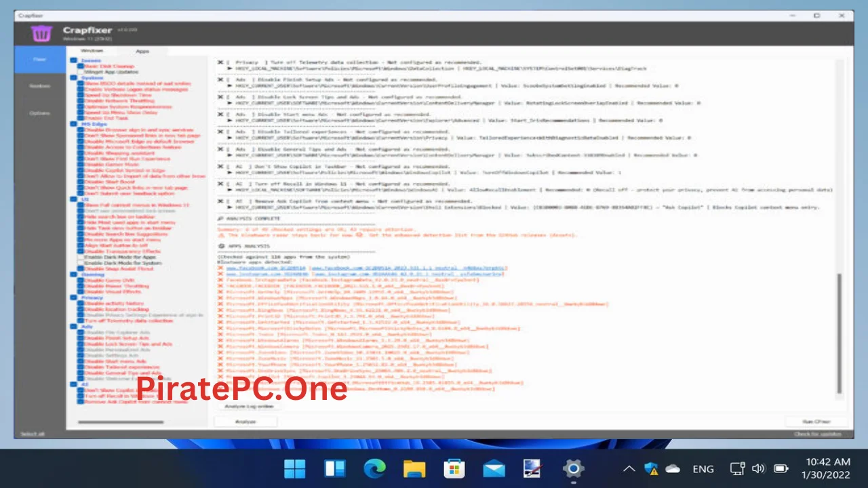This screenshot has height=488, width=868.
Task: Switch to the Apps tab
Action: pos(142,51)
